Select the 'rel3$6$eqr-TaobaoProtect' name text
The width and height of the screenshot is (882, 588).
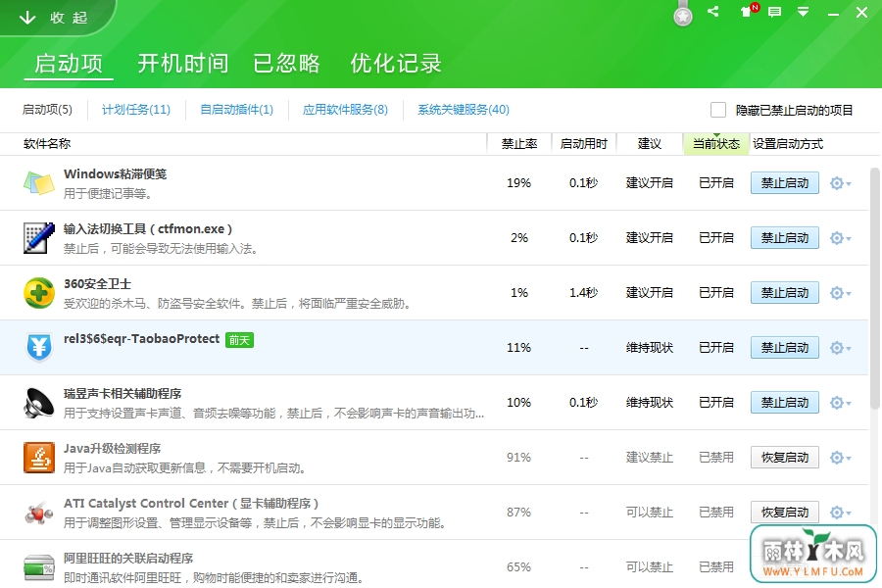point(141,339)
